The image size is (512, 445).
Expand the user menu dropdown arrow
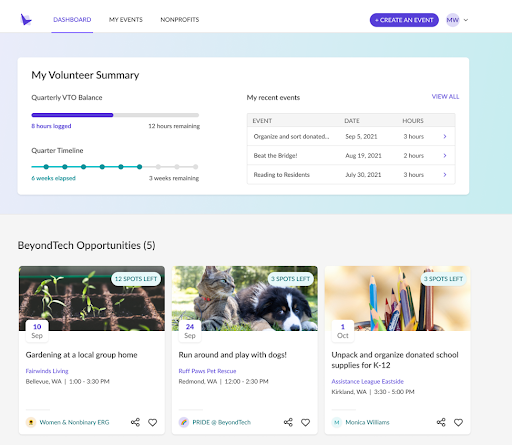466,20
